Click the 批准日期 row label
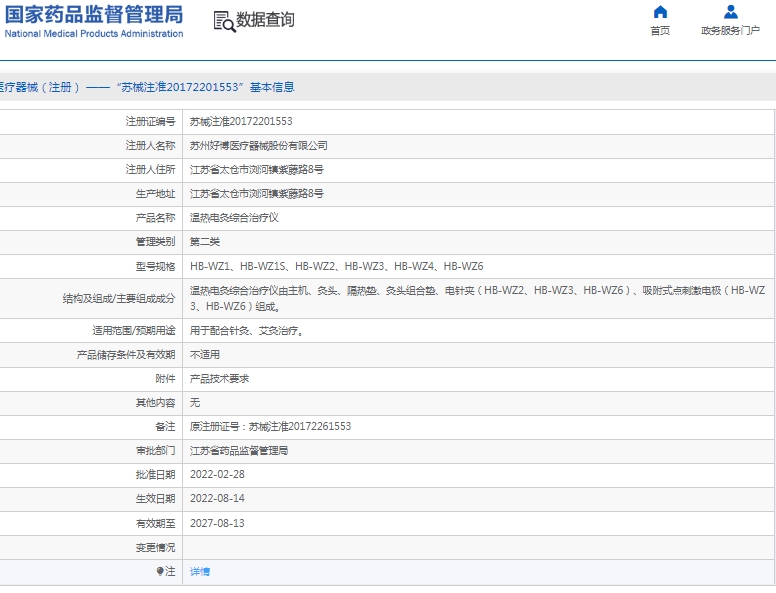 [155, 474]
